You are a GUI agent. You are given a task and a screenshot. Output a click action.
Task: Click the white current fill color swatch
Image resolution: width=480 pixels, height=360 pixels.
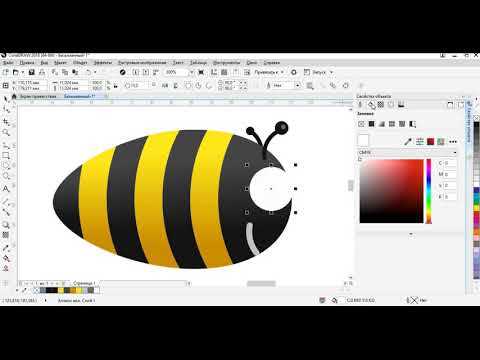click(x=363, y=140)
